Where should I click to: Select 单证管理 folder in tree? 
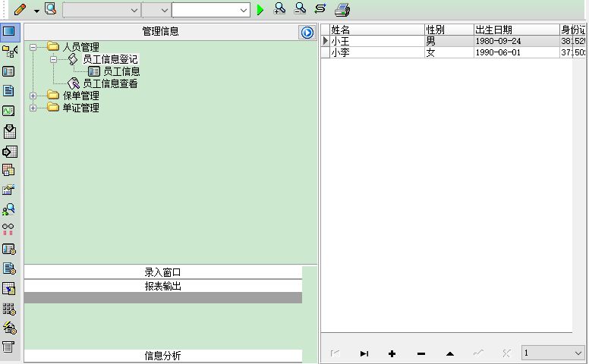80,108
